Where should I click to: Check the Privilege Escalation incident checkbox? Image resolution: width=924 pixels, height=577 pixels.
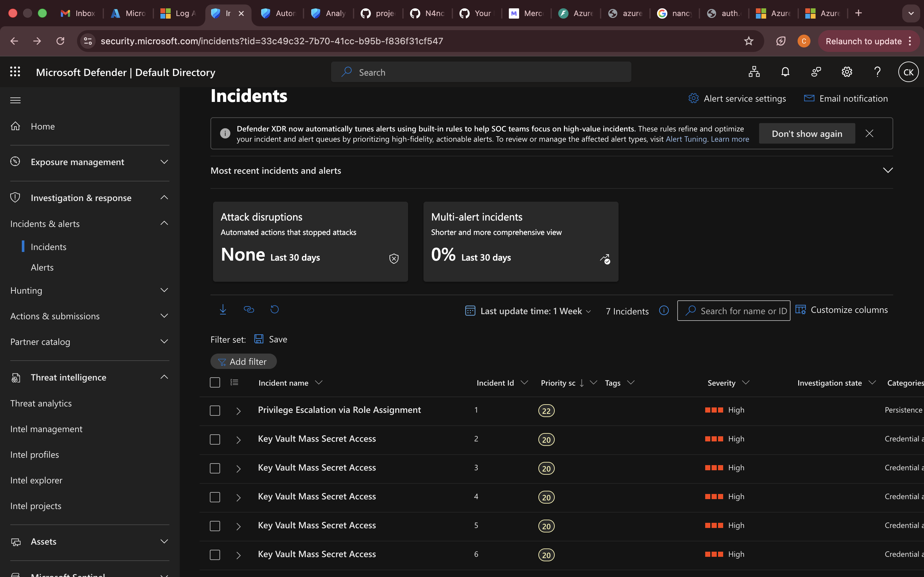coord(215,411)
